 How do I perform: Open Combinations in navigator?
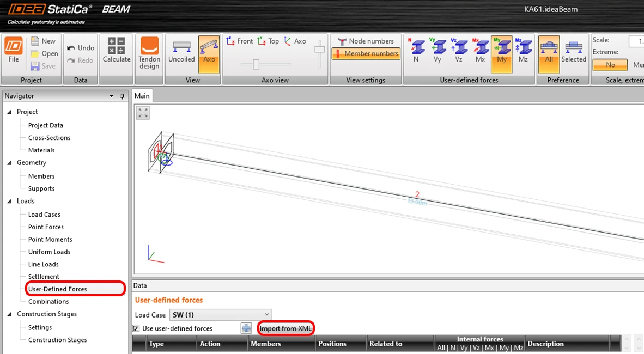pyautogui.click(x=48, y=301)
